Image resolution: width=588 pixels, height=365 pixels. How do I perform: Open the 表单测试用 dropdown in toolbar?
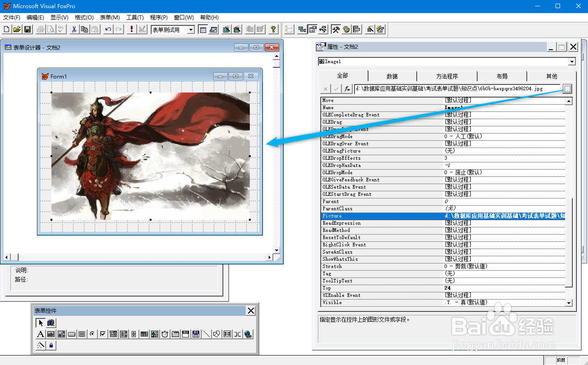pyautogui.click(x=191, y=30)
